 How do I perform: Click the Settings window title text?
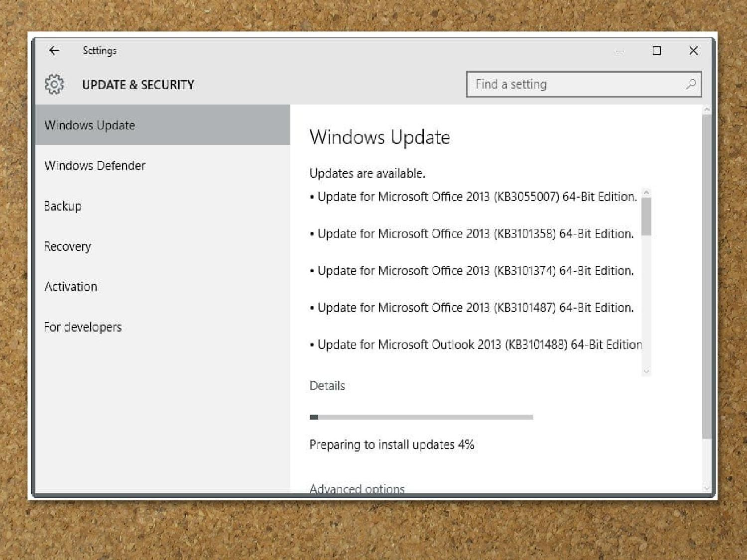click(100, 51)
